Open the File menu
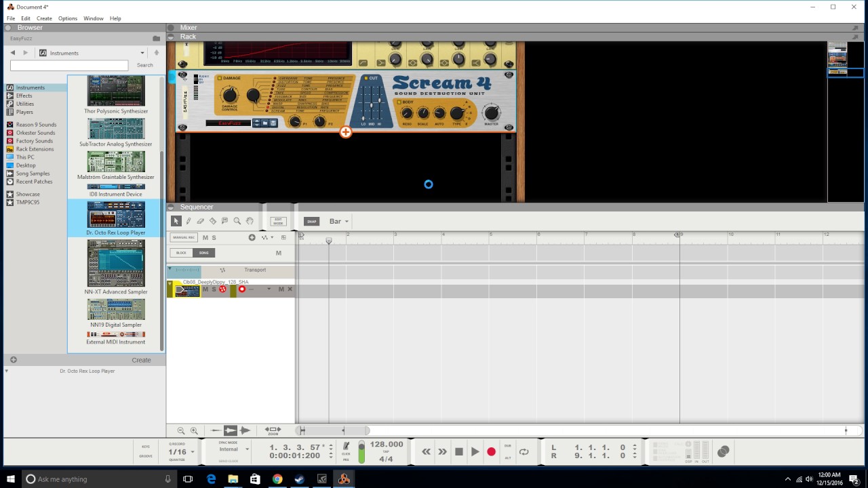This screenshot has width=868, height=488. click(x=11, y=18)
